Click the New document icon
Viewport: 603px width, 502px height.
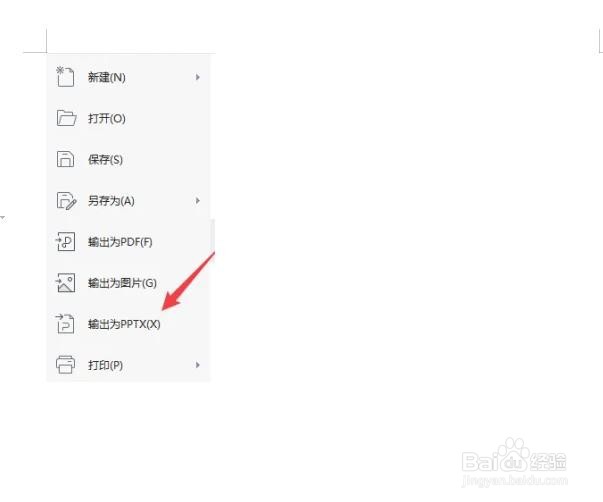coord(65,77)
